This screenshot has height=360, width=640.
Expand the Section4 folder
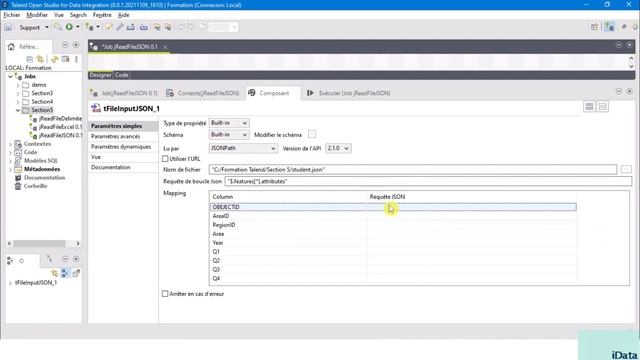click(x=18, y=102)
